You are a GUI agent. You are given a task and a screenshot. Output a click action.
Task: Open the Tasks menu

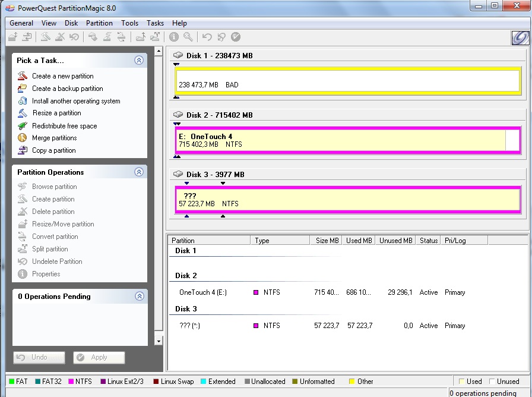click(x=155, y=23)
